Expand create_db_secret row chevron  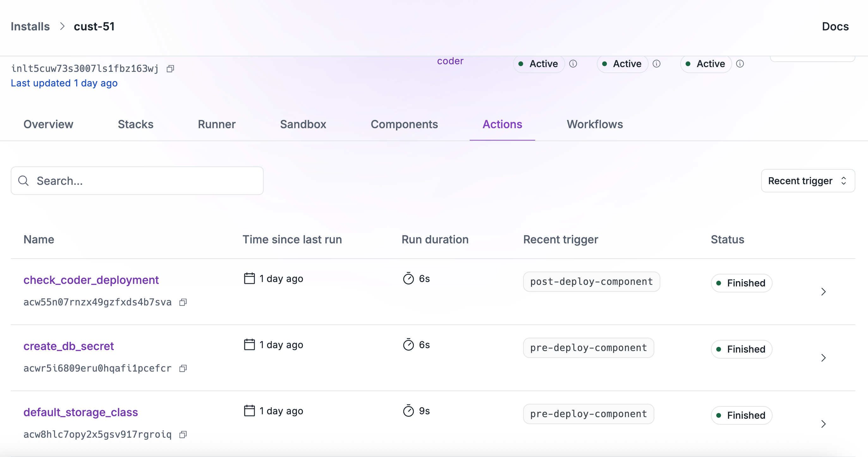point(823,358)
